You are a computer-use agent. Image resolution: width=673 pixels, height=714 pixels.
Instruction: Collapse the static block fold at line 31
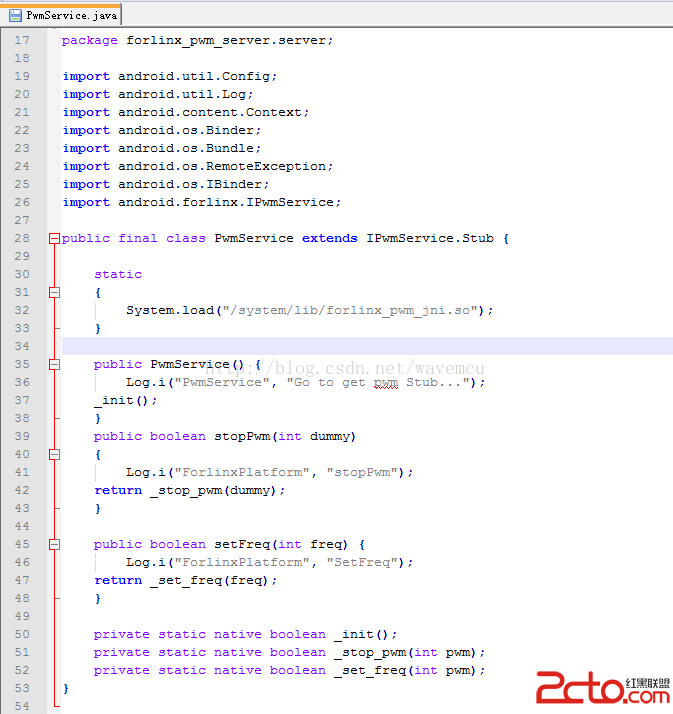[x=54, y=292]
